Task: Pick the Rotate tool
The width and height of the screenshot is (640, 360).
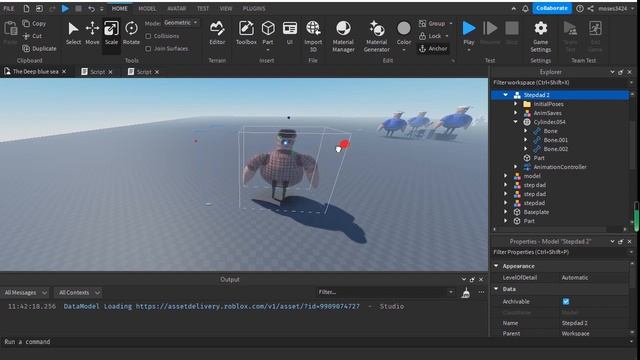Action: pos(131,33)
